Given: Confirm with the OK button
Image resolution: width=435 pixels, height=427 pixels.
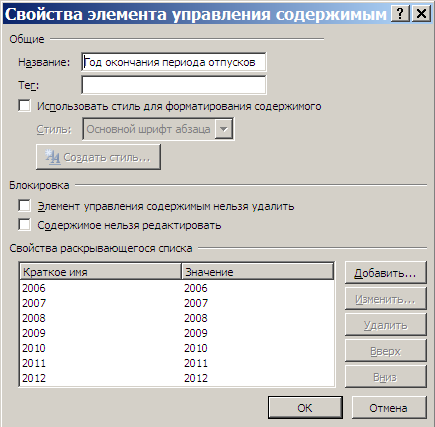Looking at the screenshot, I should (305, 408).
